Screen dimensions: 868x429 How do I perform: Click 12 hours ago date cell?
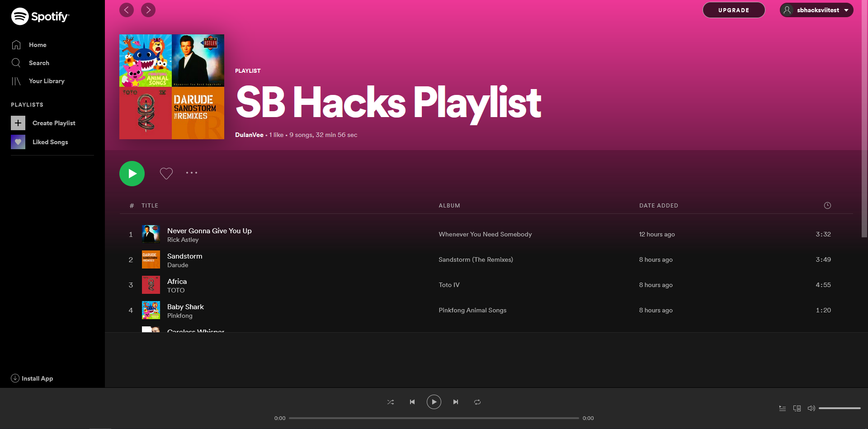[x=657, y=234]
